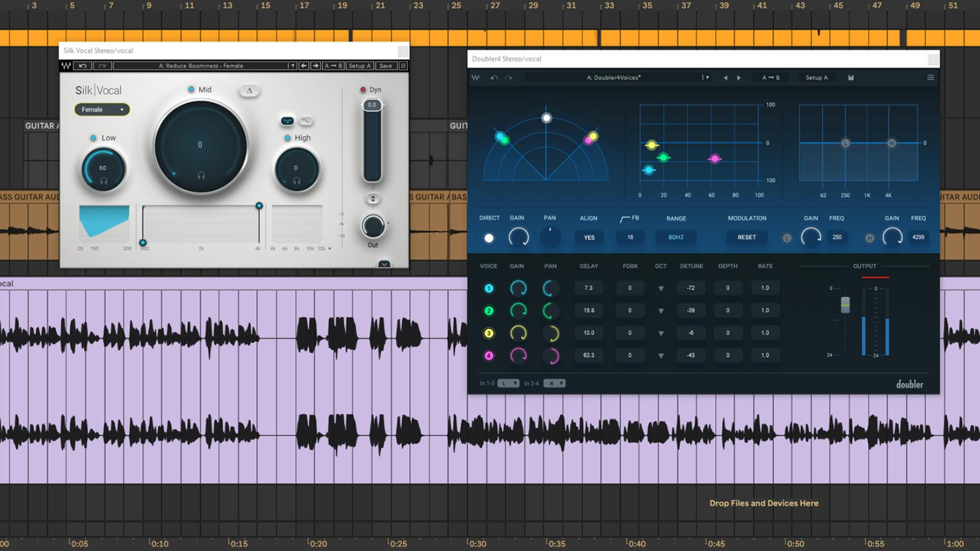
Task: Load previous preset in Silk Vocal
Action: pyautogui.click(x=304, y=66)
